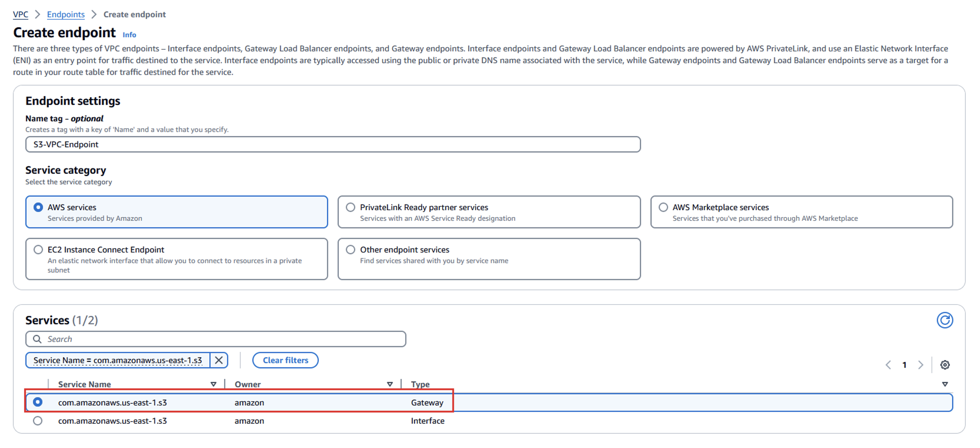This screenshot has width=980, height=448.
Task: Focus the Services search box
Action: [216, 339]
